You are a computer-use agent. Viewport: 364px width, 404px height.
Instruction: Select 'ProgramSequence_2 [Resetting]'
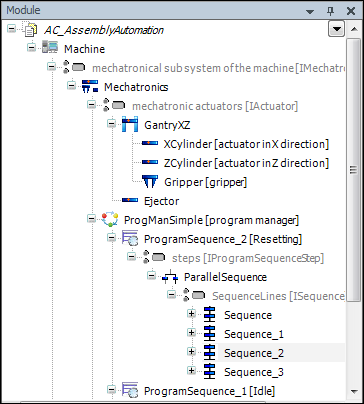(x=223, y=239)
